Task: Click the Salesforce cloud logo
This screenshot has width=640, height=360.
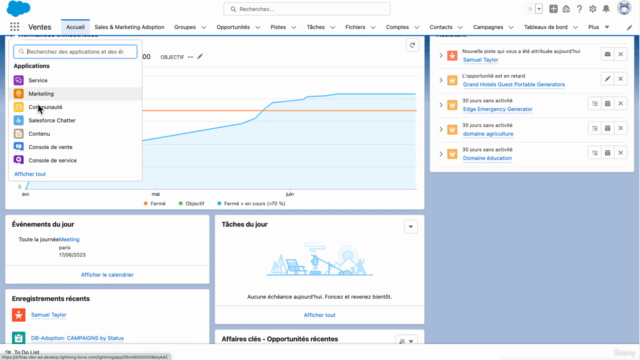Action: pyautogui.click(x=18, y=9)
